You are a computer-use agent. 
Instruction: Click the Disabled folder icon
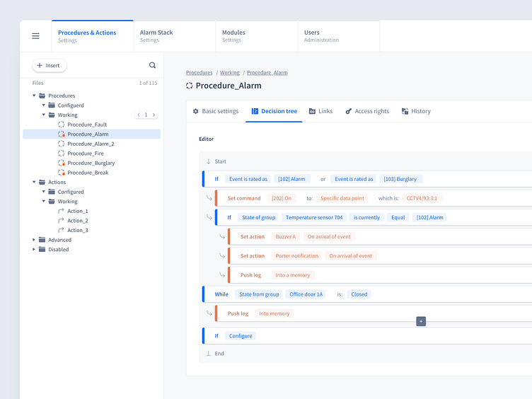point(42,249)
